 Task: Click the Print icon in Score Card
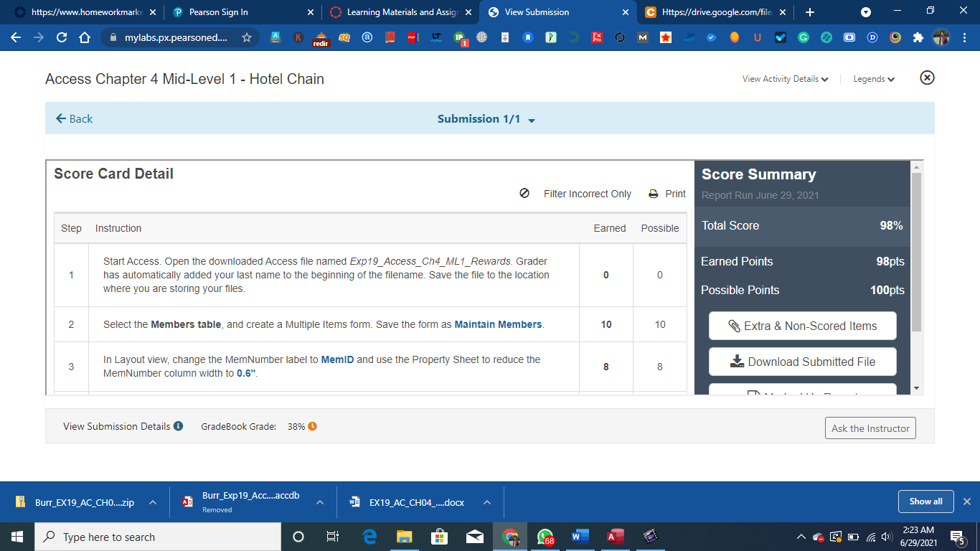(x=654, y=194)
